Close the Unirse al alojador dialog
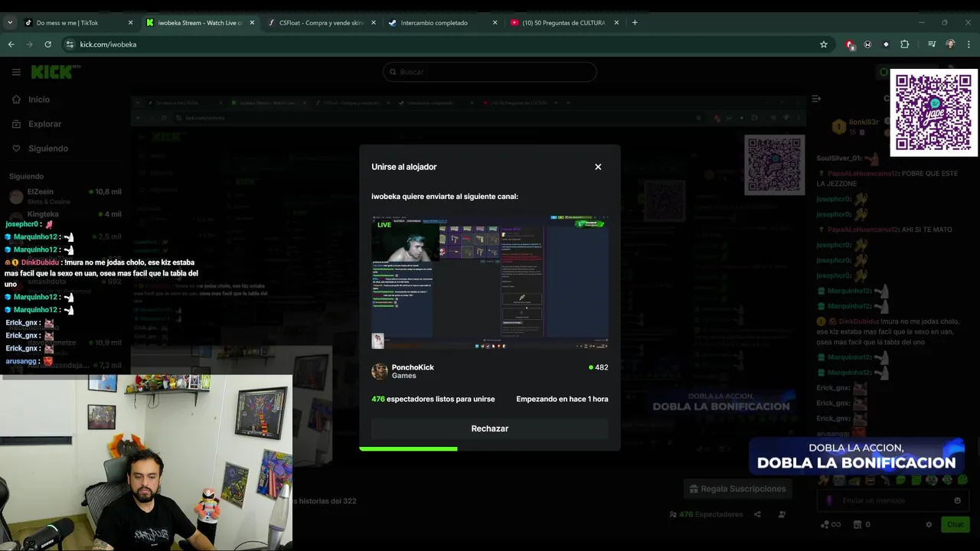The width and height of the screenshot is (980, 551). click(598, 167)
